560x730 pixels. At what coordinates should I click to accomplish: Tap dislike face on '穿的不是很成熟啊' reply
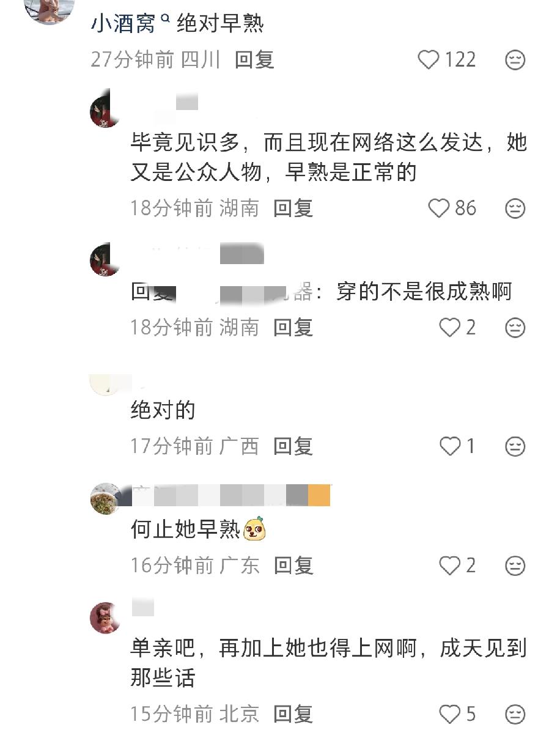tap(515, 328)
